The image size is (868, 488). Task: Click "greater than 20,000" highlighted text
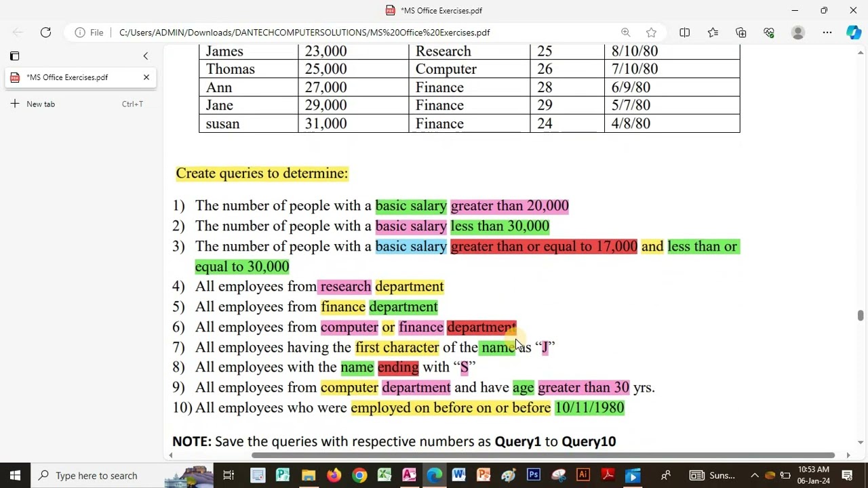pos(510,206)
